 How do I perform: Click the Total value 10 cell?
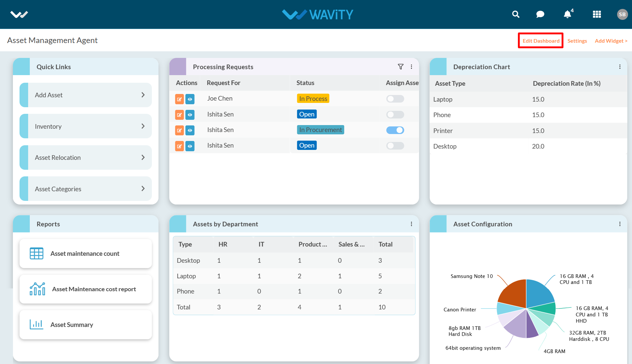[382, 307]
